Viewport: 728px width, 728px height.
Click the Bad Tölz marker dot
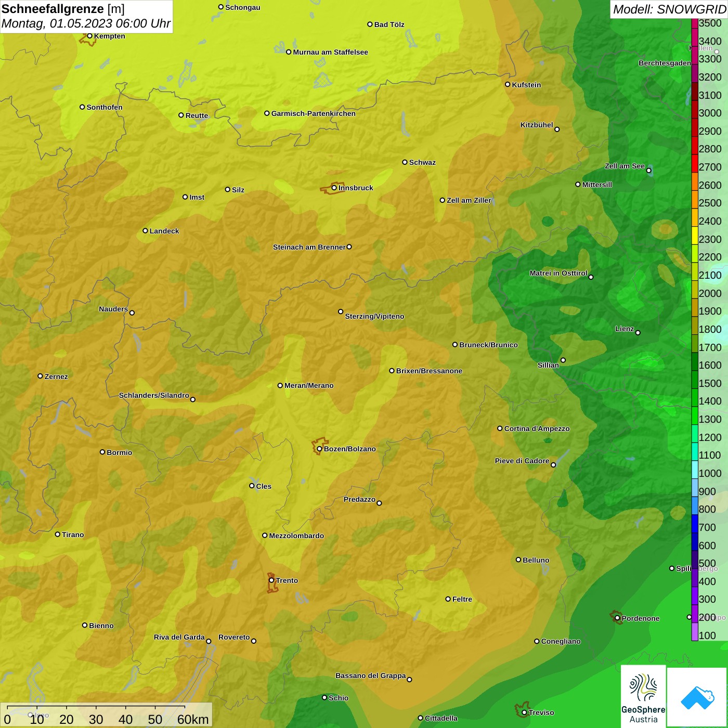click(370, 24)
